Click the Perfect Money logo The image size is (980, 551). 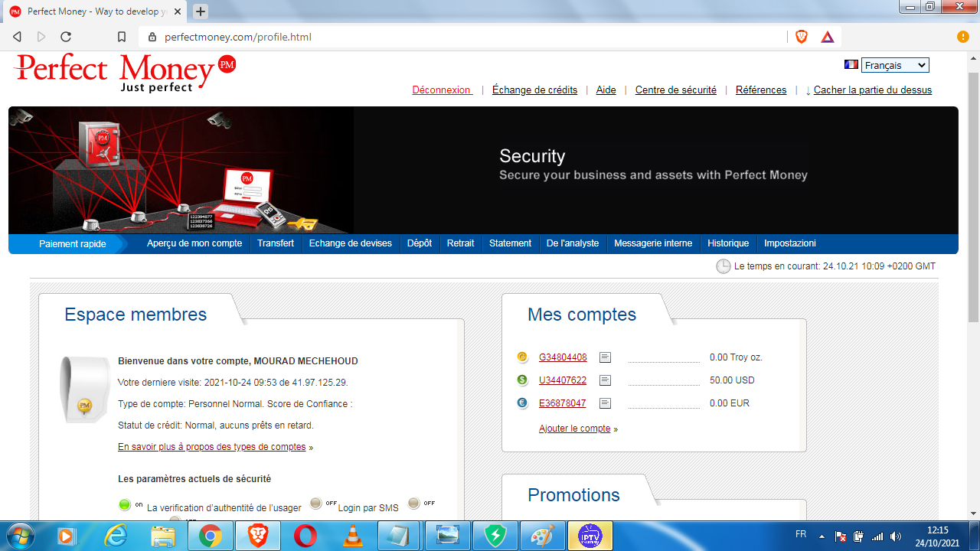(125, 73)
